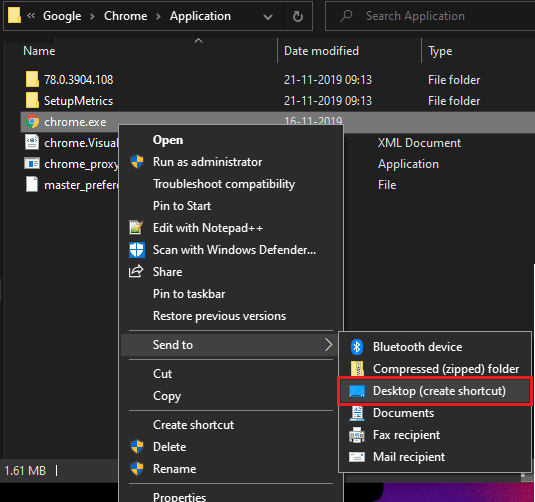Image resolution: width=535 pixels, height=502 pixels.
Task: Click the zipped folder icon
Action: coord(357,369)
